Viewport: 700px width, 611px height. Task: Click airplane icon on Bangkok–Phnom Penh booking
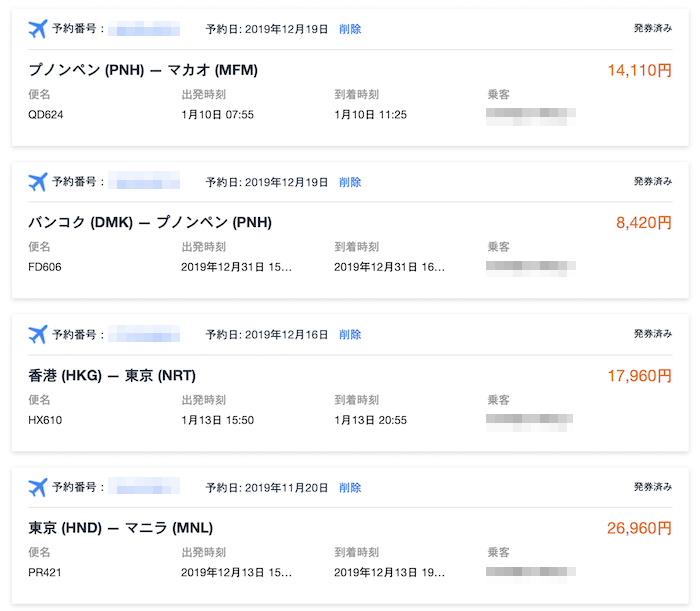point(38,182)
